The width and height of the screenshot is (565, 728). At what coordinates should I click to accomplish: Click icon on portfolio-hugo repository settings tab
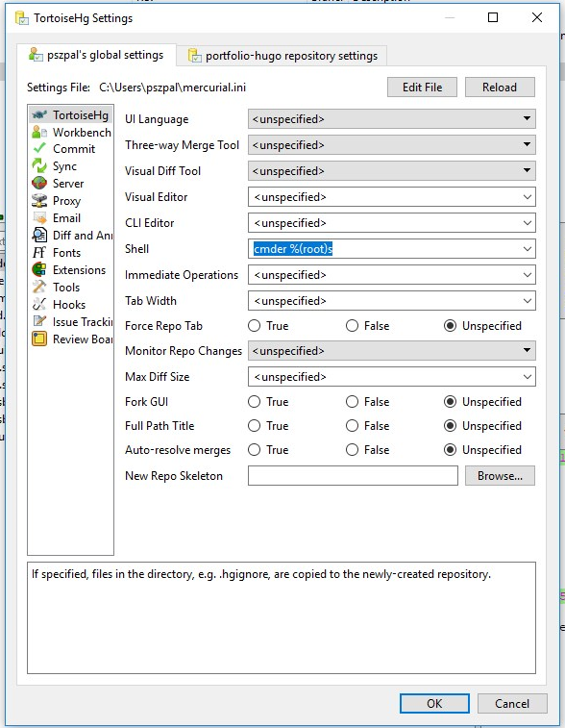[x=194, y=55]
